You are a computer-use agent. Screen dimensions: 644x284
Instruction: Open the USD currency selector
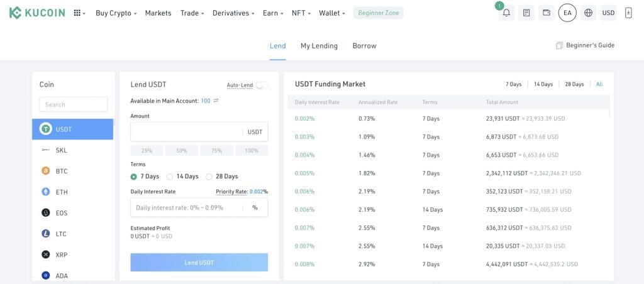pyautogui.click(x=608, y=13)
